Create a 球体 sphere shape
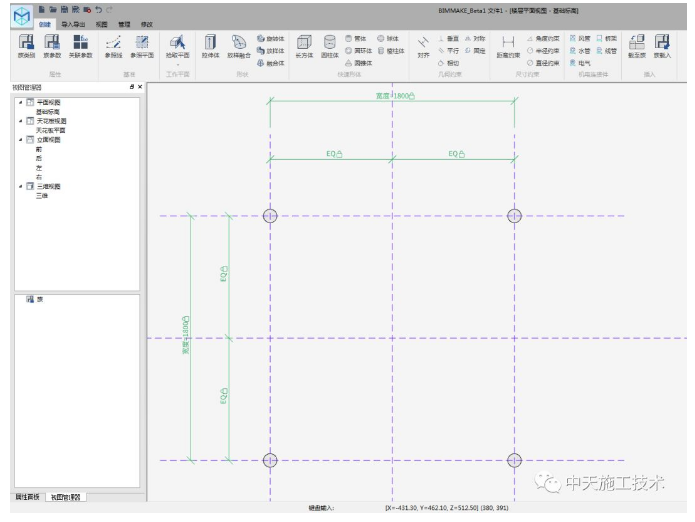This screenshot has height=522, width=695. pos(388,39)
